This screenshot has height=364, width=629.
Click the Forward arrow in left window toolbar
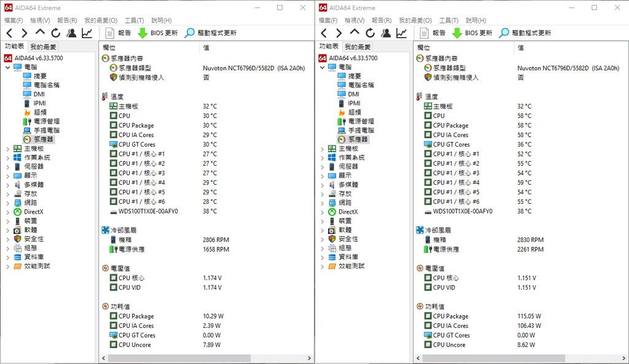click(25, 33)
